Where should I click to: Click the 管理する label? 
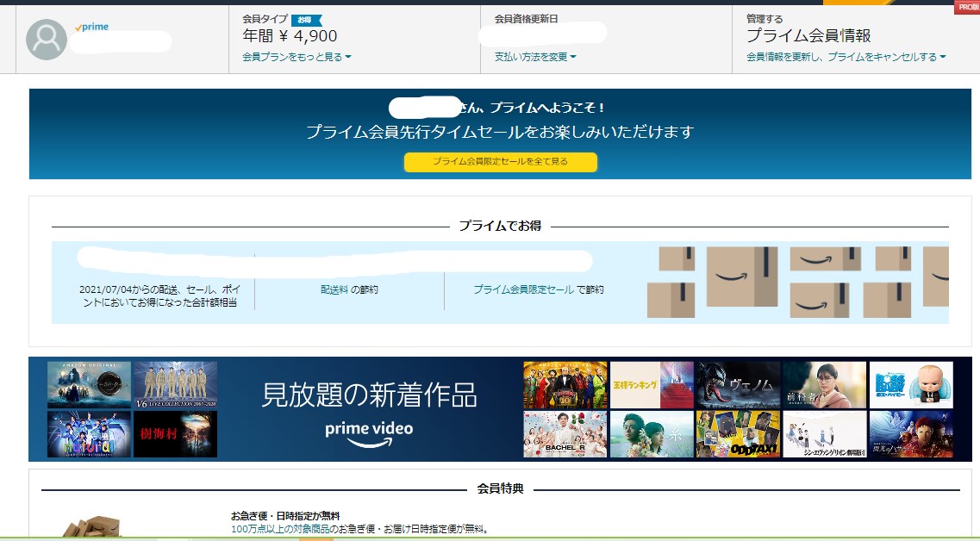[765, 19]
